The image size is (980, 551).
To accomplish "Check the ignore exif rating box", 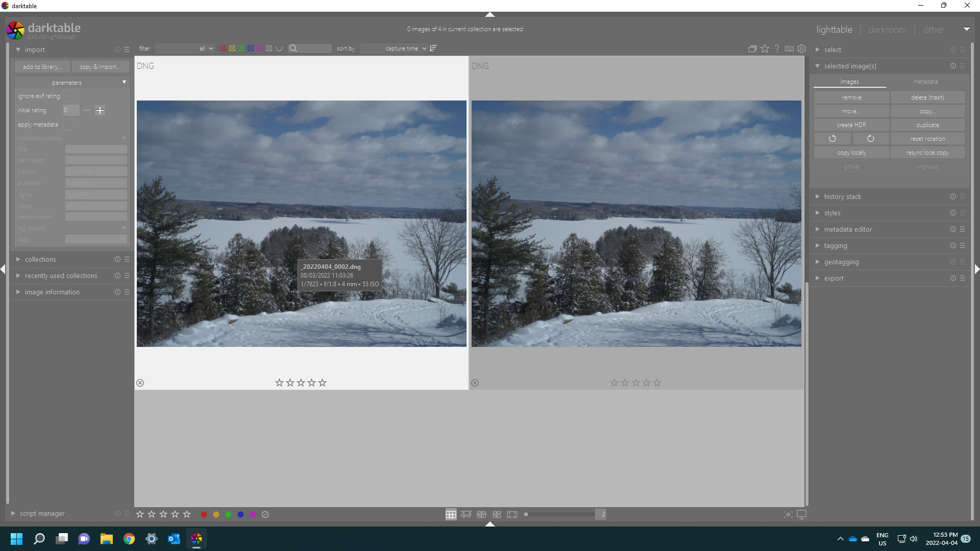I will pos(69,96).
